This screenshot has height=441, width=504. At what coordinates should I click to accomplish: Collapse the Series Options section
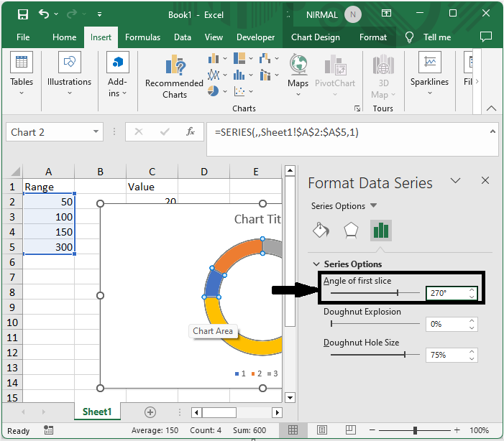pyautogui.click(x=316, y=264)
